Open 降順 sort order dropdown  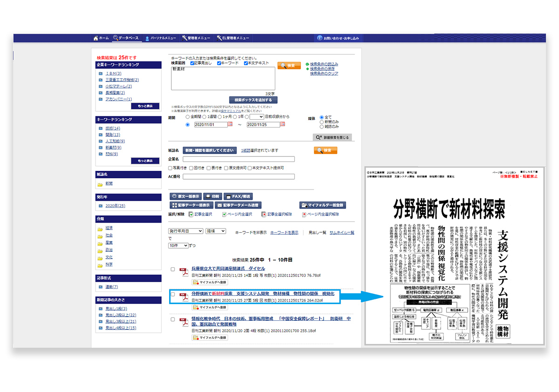pyautogui.click(x=216, y=231)
